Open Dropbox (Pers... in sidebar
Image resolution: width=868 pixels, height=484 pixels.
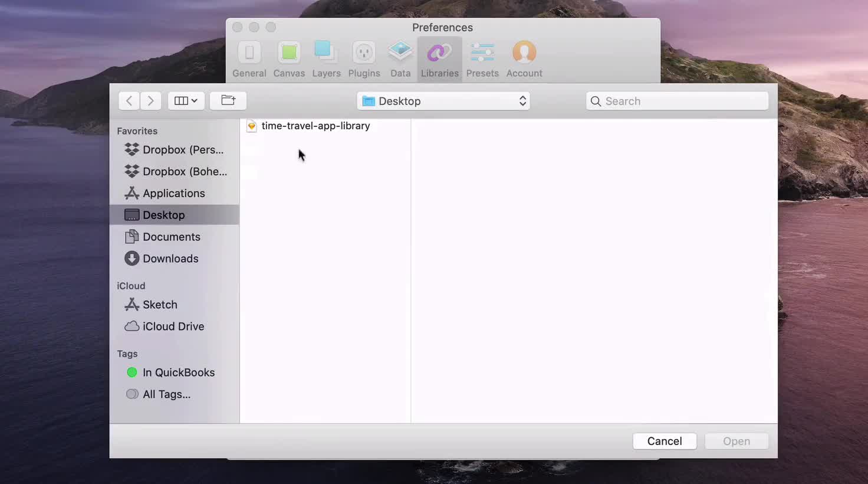[175, 150]
